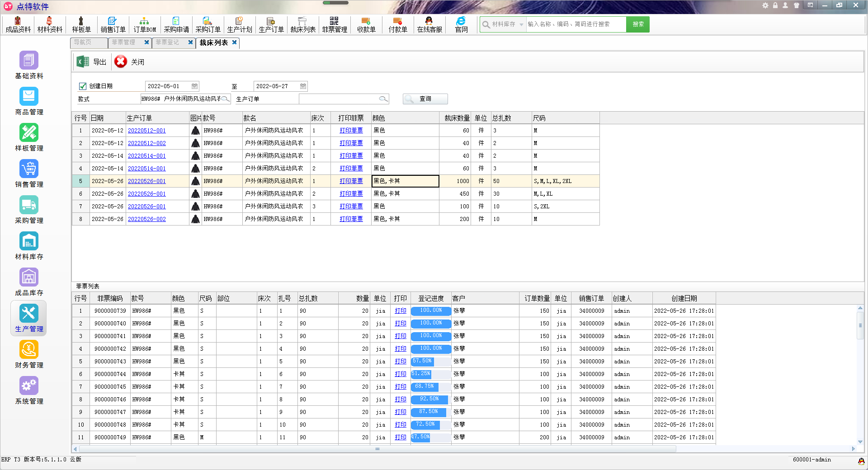Click the Excel 导出 icon
868x470 pixels.
point(83,61)
